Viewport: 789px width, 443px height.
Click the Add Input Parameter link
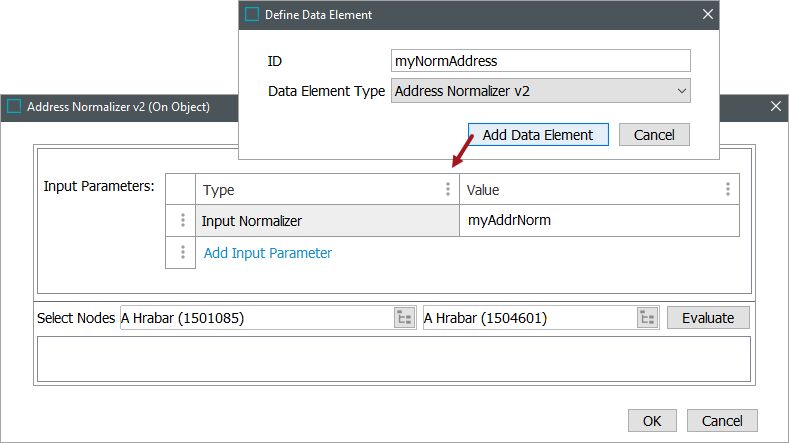click(268, 253)
